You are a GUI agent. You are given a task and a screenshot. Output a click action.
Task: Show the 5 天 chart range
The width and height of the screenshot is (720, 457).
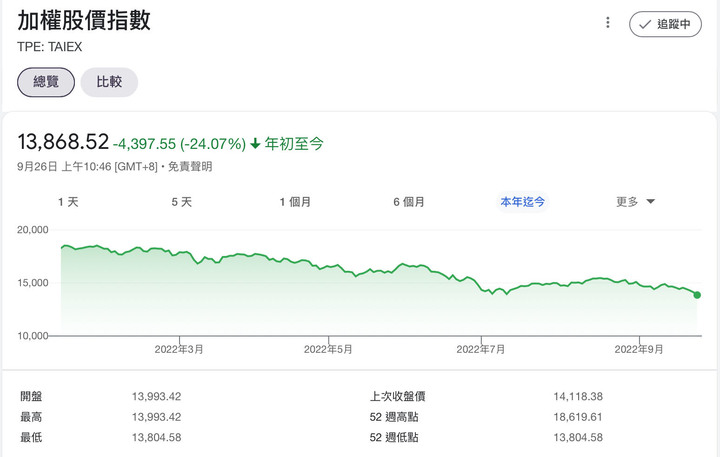point(181,202)
